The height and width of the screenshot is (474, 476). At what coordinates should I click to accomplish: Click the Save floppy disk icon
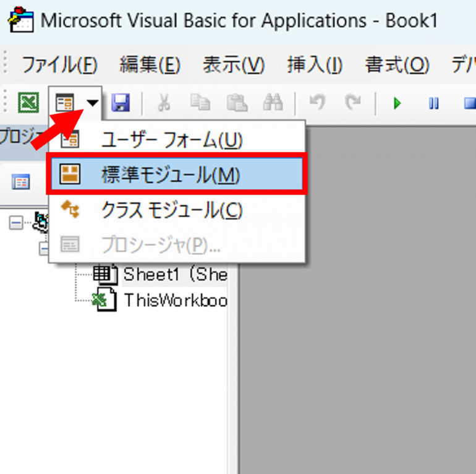tap(121, 102)
